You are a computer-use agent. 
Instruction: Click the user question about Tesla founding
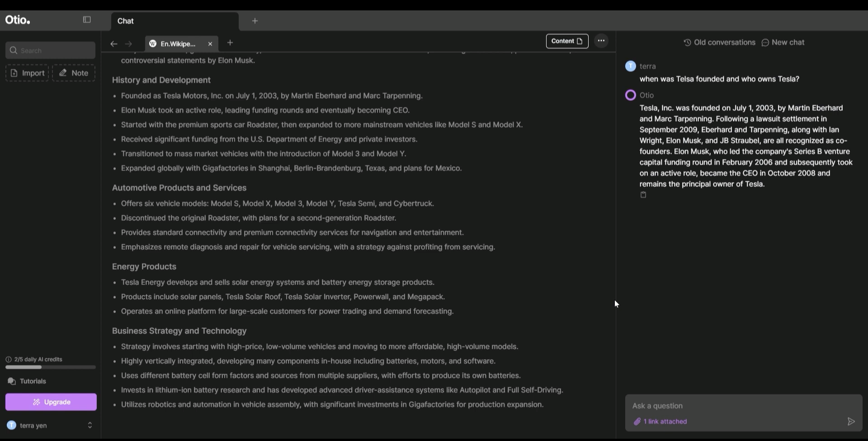click(x=719, y=79)
